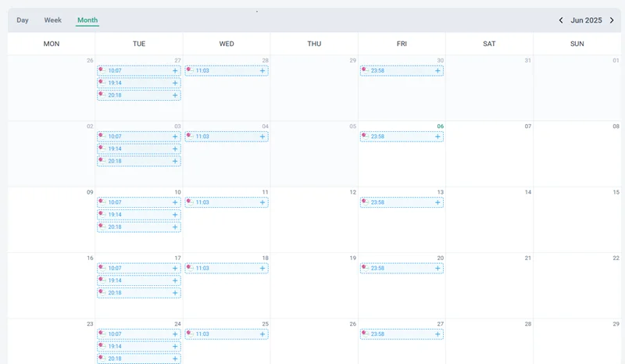Switch to the Week view tab
Viewport: 625px width, 364px height.
click(x=52, y=20)
